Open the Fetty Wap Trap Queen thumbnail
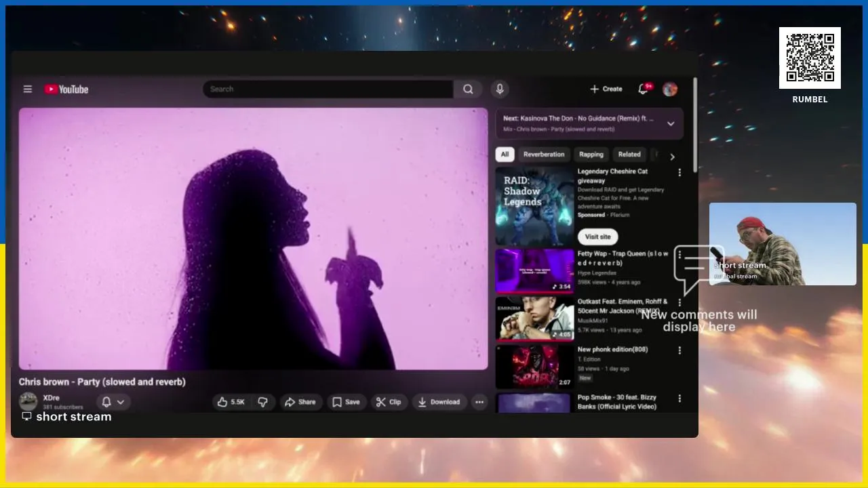Viewport: 868px width, 488px height. (534, 270)
